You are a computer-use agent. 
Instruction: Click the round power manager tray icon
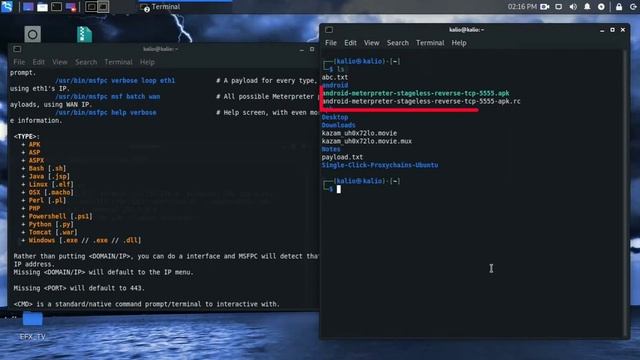click(601, 7)
